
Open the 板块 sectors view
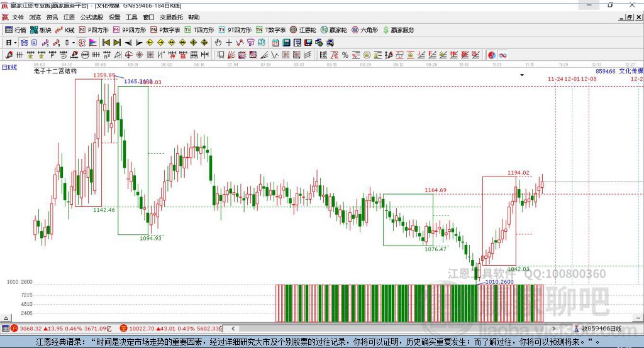point(40,30)
